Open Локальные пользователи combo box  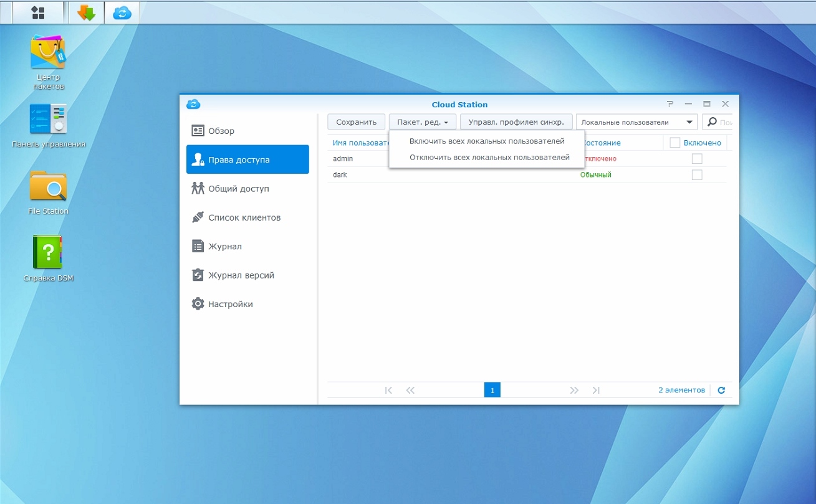click(x=636, y=122)
